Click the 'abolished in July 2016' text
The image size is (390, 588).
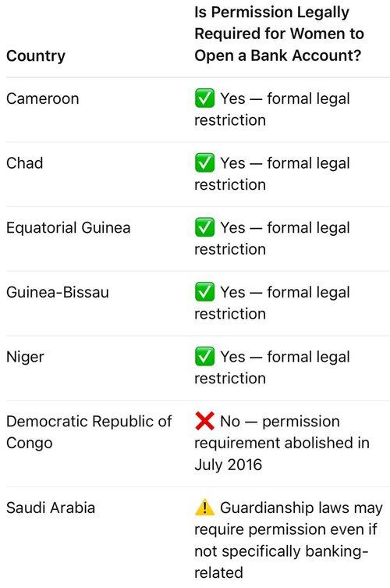tap(282, 454)
